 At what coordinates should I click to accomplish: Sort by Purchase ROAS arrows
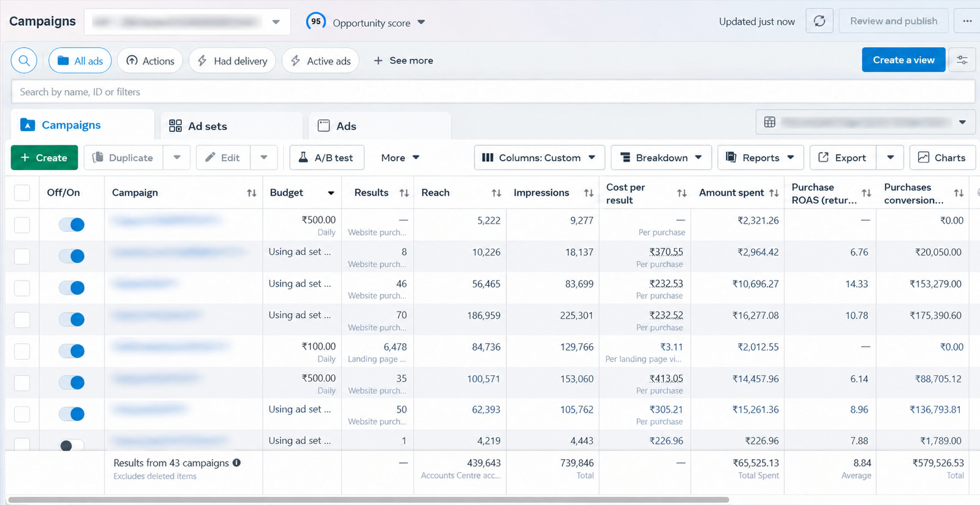point(867,193)
